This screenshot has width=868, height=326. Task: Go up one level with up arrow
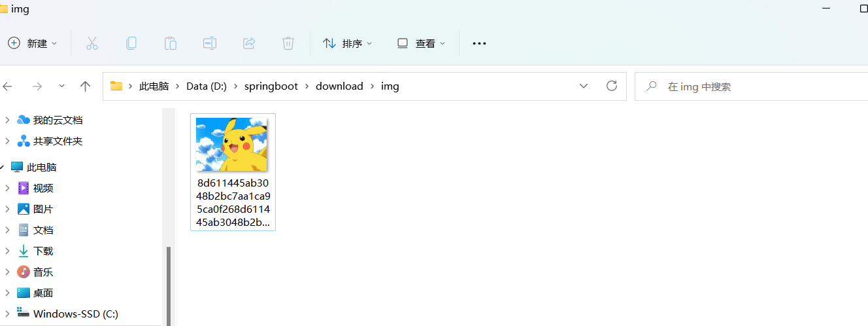(x=85, y=86)
